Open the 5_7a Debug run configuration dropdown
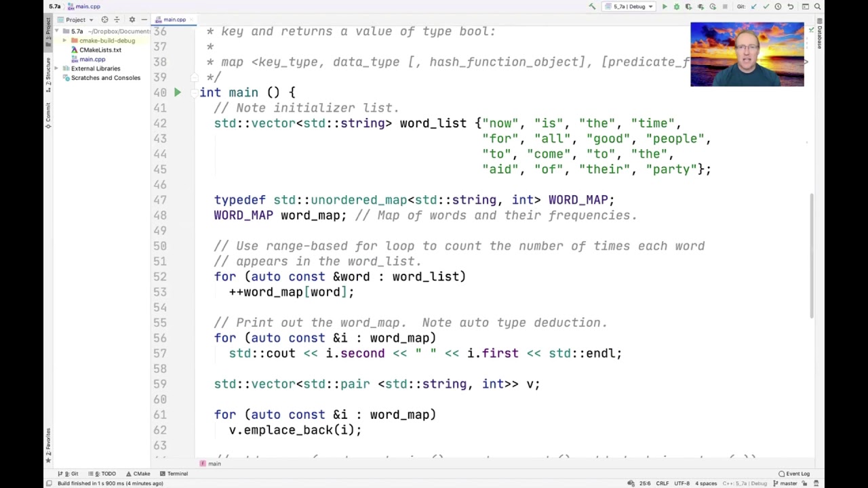868x488 pixels. coord(629,6)
